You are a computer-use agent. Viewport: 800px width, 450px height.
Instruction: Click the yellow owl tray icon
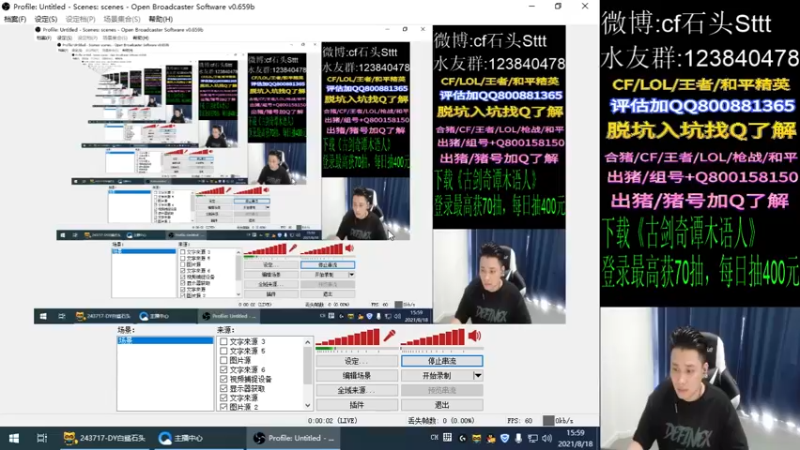coord(477,438)
